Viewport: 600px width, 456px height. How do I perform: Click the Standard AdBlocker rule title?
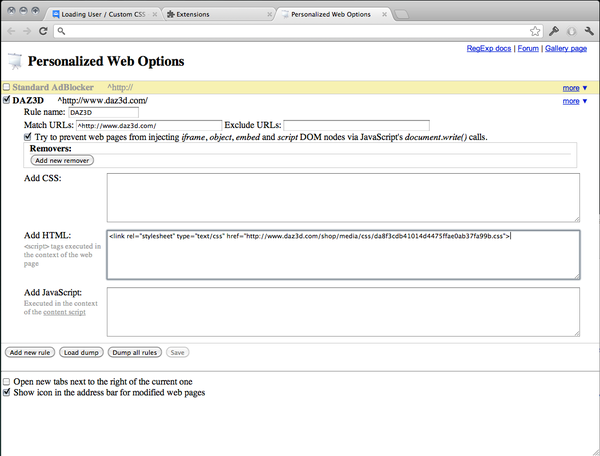(53, 87)
